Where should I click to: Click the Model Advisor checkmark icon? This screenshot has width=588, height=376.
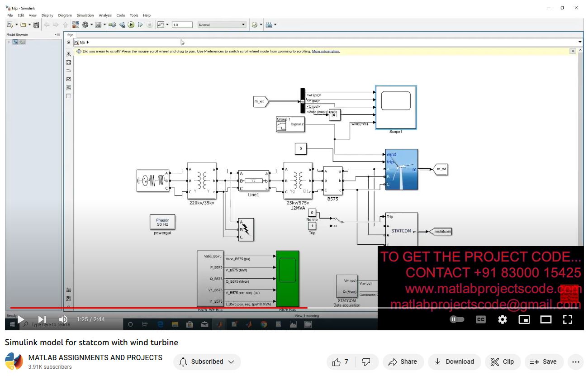click(x=255, y=25)
